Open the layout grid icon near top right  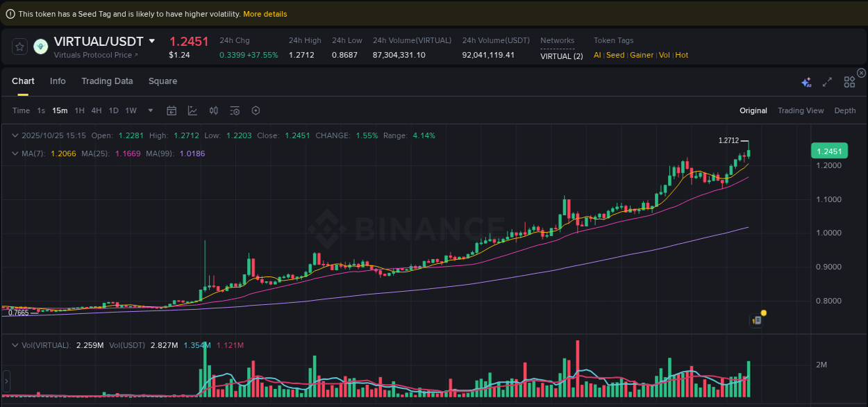tap(849, 81)
